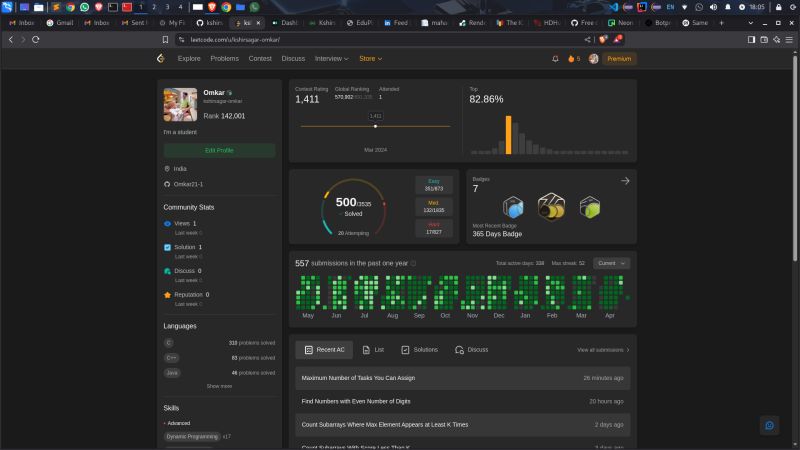Image resolution: width=800 pixels, height=450 pixels.
Task: Switch to workspace 2 in the panel
Action: pyautogui.click(x=154, y=7)
